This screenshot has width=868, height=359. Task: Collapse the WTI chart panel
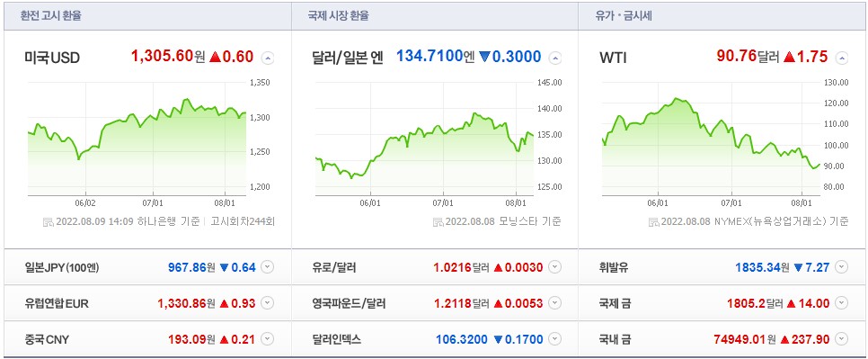coord(842,57)
